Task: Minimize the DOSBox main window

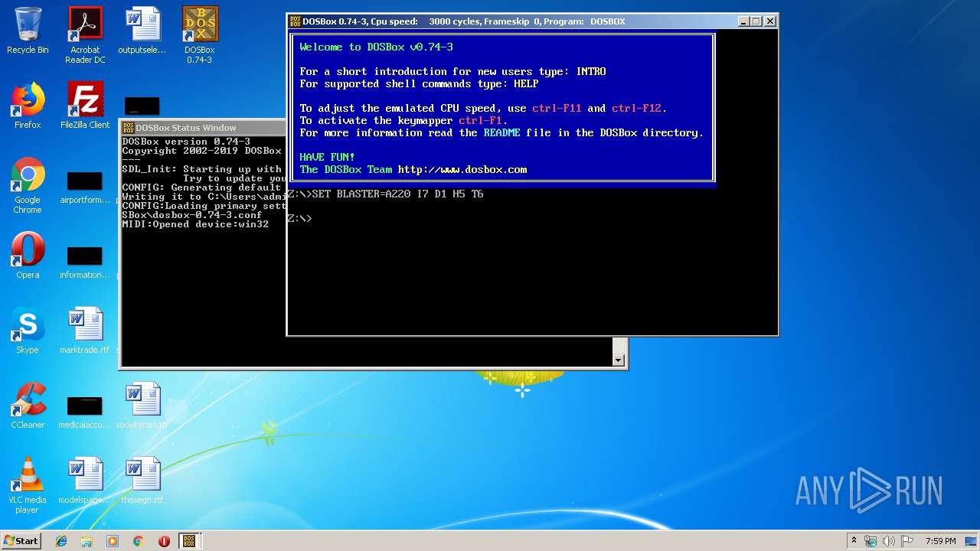Action: pos(743,21)
